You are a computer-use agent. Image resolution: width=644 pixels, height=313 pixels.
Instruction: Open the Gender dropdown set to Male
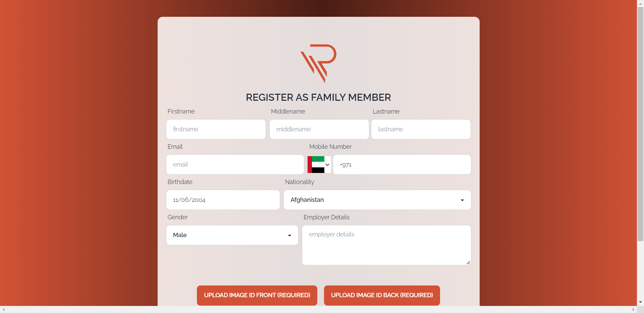coord(232,235)
